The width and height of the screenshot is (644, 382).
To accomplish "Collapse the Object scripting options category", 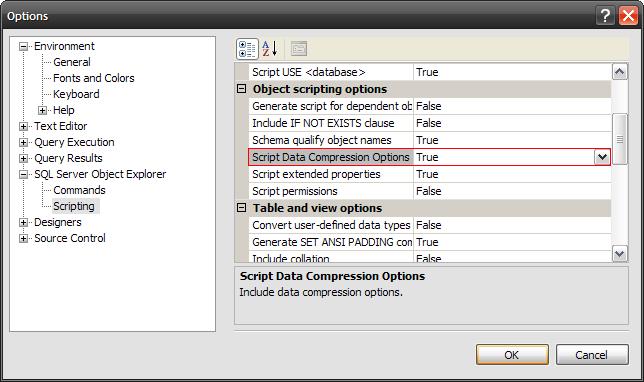I will click(x=242, y=89).
